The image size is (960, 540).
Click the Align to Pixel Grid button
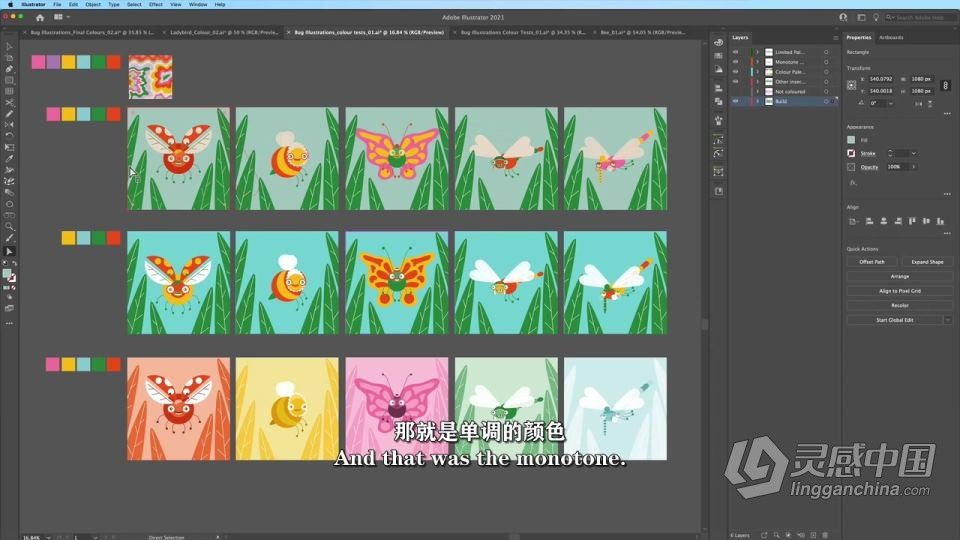[899, 291]
